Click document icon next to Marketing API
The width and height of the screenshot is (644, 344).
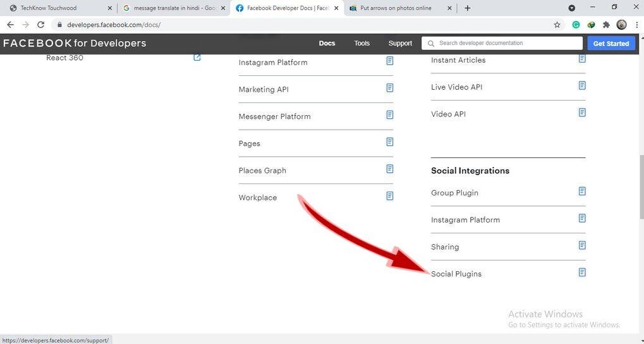(390, 88)
